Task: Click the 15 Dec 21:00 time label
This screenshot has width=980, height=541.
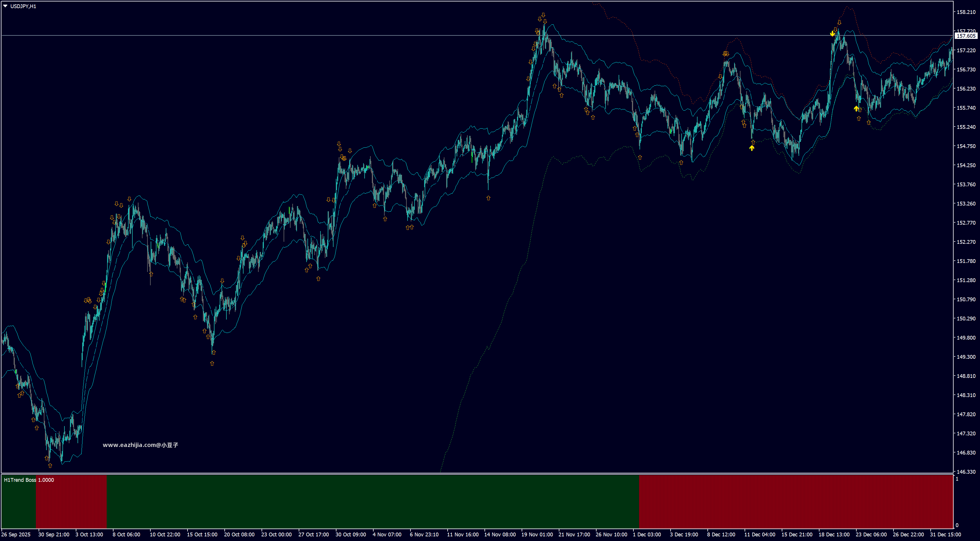Action: (x=797, y=535)
